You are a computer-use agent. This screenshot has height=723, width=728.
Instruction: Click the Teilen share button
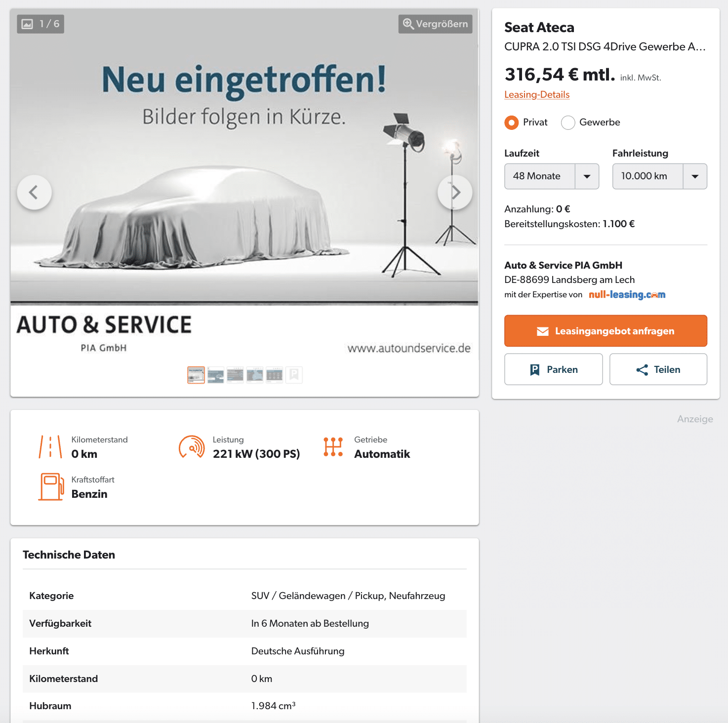(x=658, y=369)
